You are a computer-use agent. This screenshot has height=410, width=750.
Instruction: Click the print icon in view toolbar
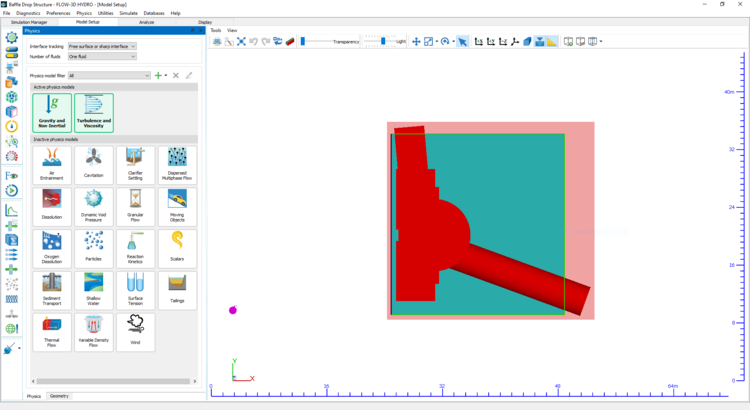[217, 42]
